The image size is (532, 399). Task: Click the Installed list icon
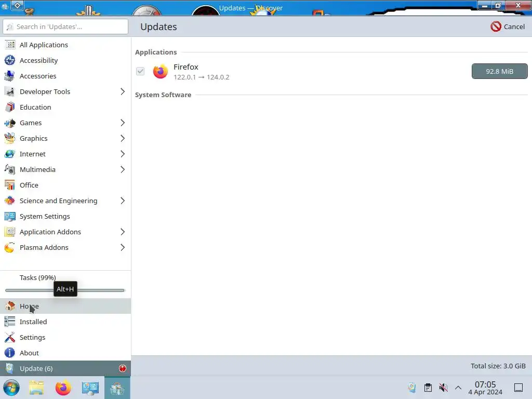coord(10,322)
